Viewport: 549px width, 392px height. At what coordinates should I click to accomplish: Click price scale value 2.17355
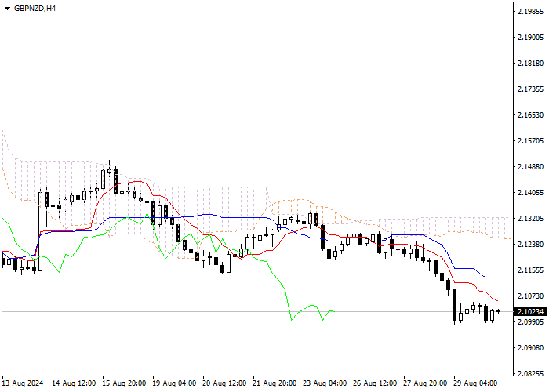point(530,89)
